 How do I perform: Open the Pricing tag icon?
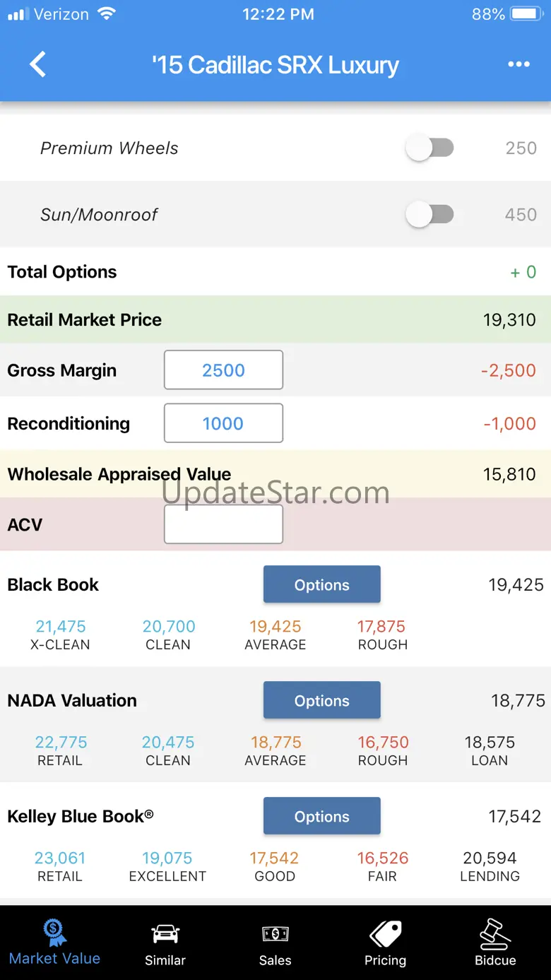pyautogui.click(x=385, y=933)
